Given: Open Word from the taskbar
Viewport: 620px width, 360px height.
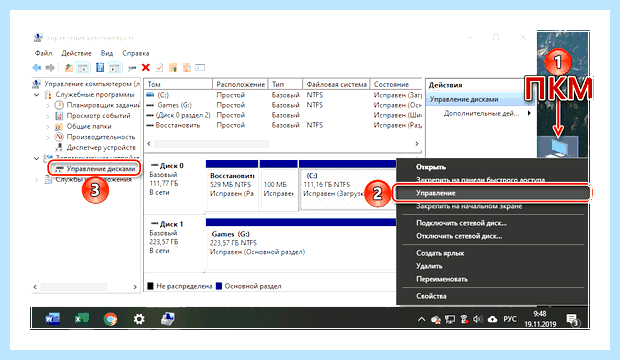Looking at the screenshot, I should 52,318.
